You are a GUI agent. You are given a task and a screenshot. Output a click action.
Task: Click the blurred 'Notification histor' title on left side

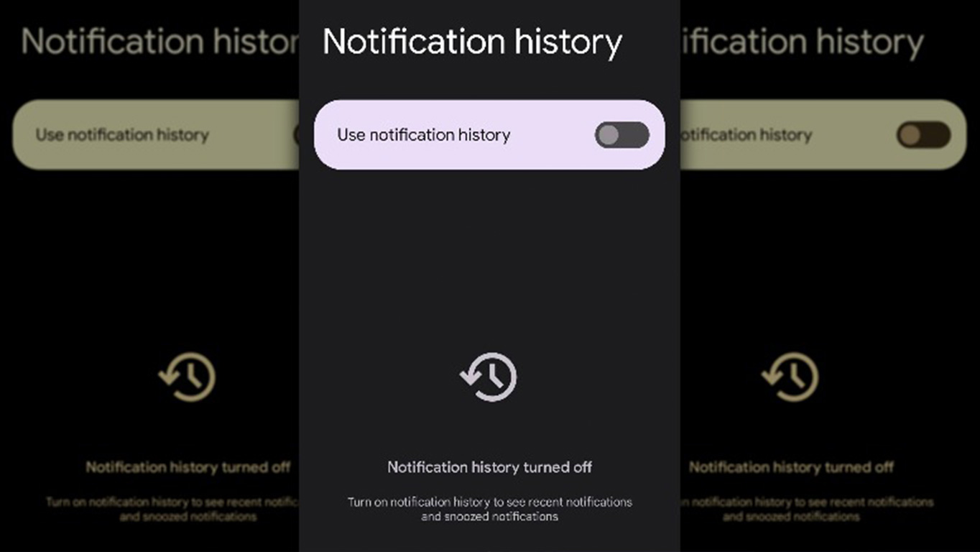pos(160,42)
